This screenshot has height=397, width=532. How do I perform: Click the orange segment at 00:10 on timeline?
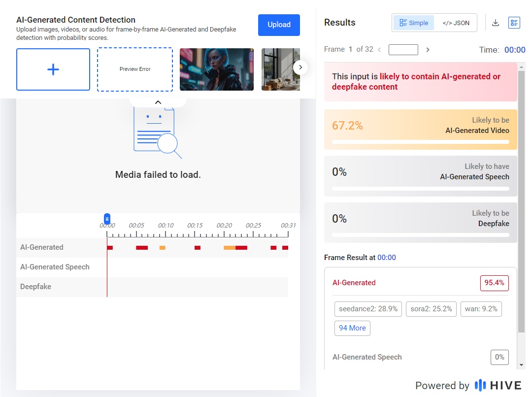[163, 248]
